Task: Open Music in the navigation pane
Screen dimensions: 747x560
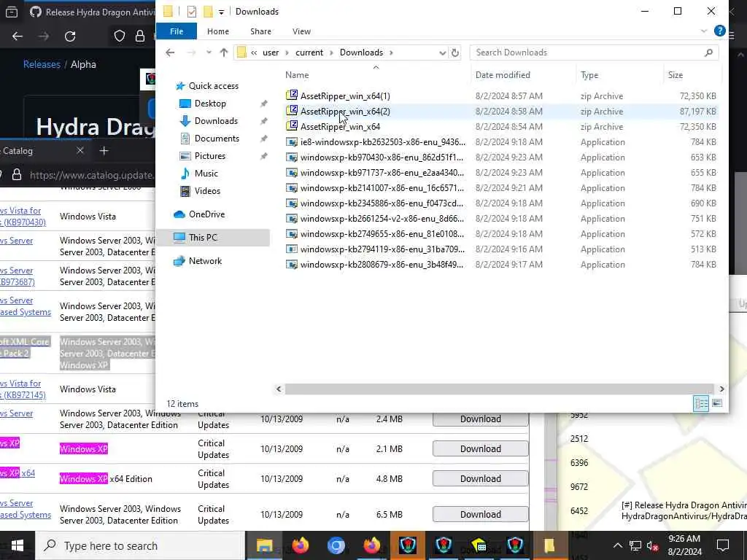Action: click(206, 174)
